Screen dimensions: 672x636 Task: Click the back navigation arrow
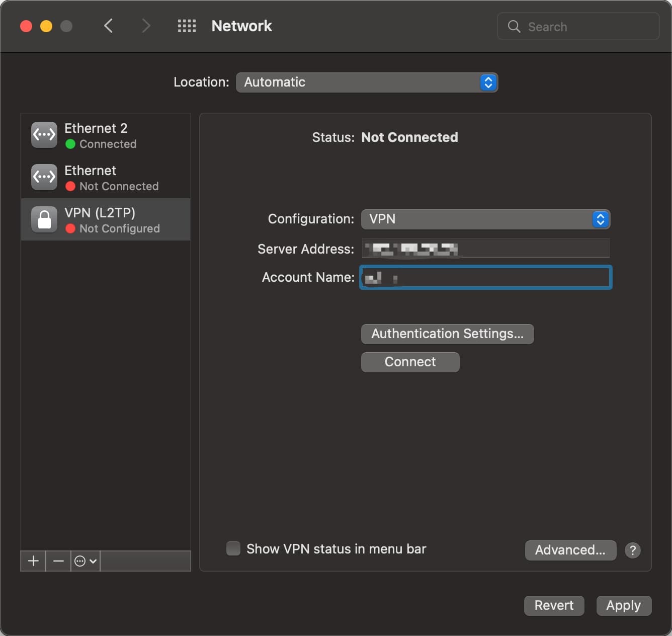108,26
